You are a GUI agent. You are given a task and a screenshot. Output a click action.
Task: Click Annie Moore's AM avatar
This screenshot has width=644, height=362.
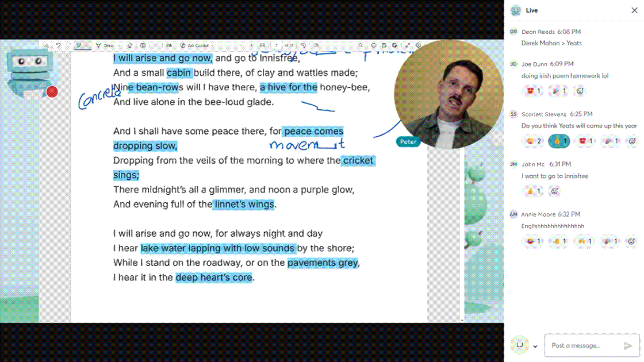513,214
